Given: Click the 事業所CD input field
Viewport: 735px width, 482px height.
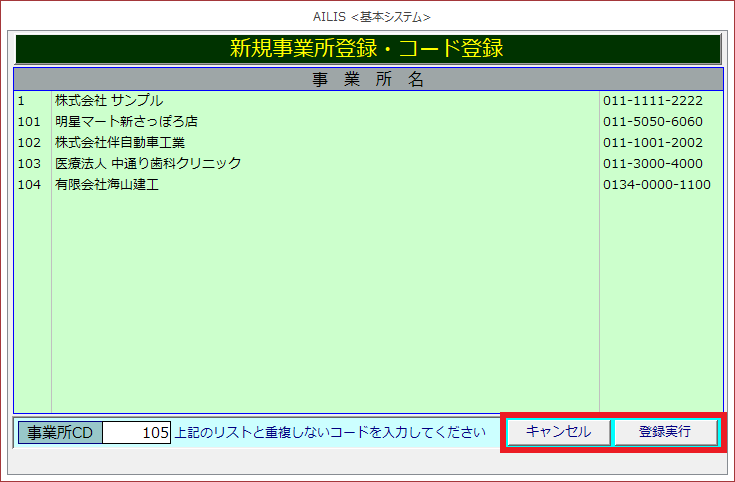Looking at the screenshot, I should [137, 433].
